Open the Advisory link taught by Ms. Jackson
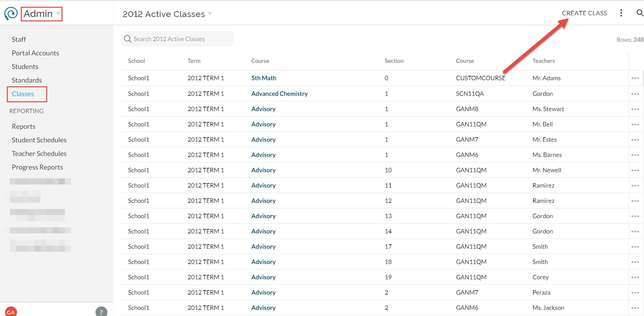The height and width of the screenshot is (316, 644). coord(263,308)
